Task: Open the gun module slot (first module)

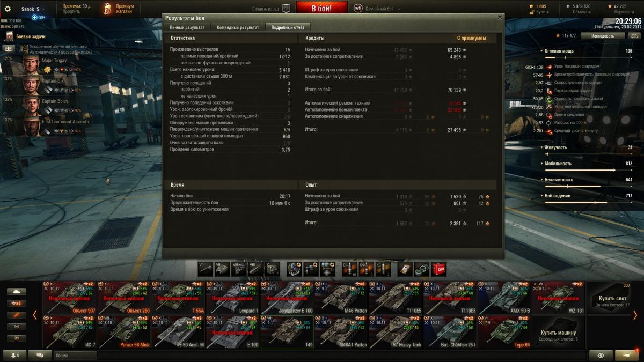Action: (206, 269)
